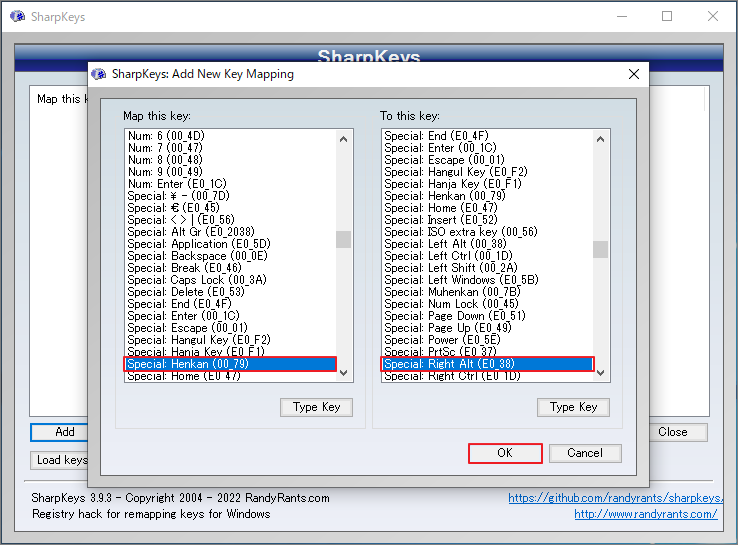Screen dimensions: 738x545
Task: Click the right list scrollbar thumb
Action: tap(600, 249)
